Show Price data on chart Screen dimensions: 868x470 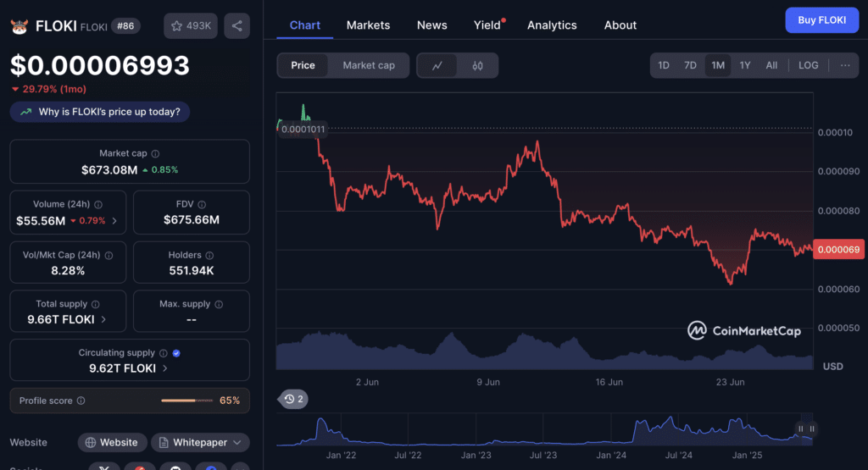[303, 65]
